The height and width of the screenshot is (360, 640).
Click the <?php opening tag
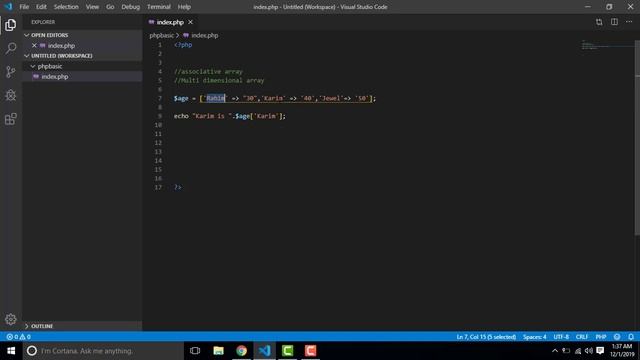click(x=183, y=45)
